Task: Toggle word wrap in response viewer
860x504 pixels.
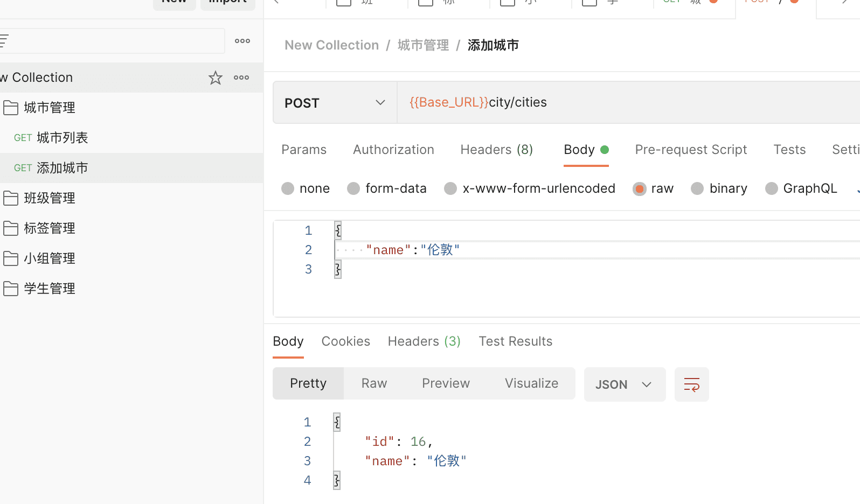Action: coord(692,384)
